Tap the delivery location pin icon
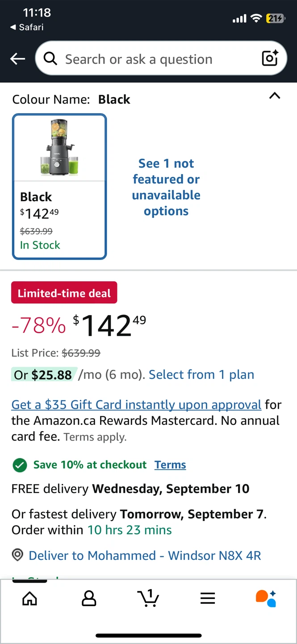Screen dimensions: 297x644 pos(17,555)
